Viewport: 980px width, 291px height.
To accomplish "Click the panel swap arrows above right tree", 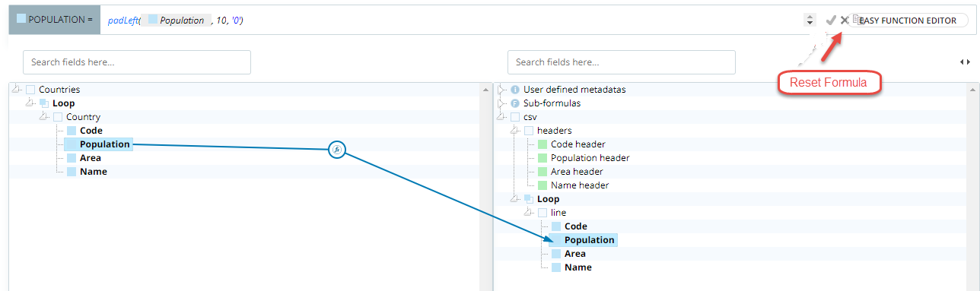I will (x=965, y=62).
